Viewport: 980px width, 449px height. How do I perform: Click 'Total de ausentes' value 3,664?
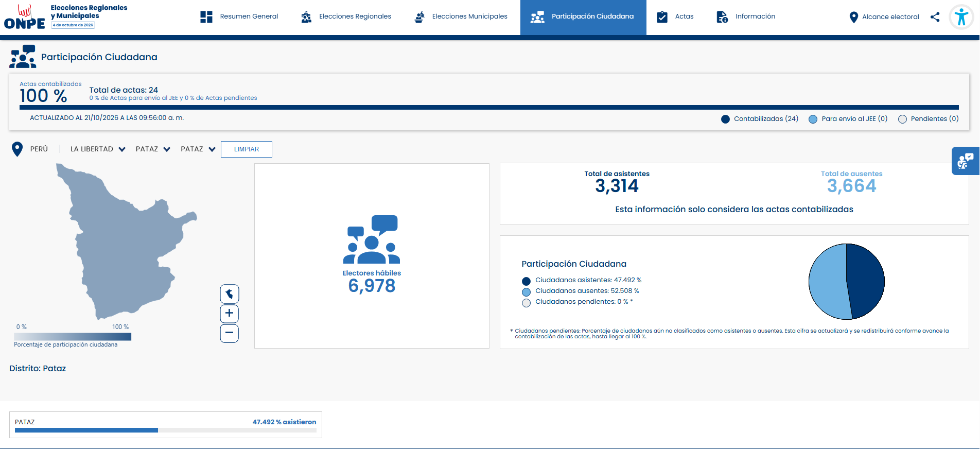pos(851,186)
